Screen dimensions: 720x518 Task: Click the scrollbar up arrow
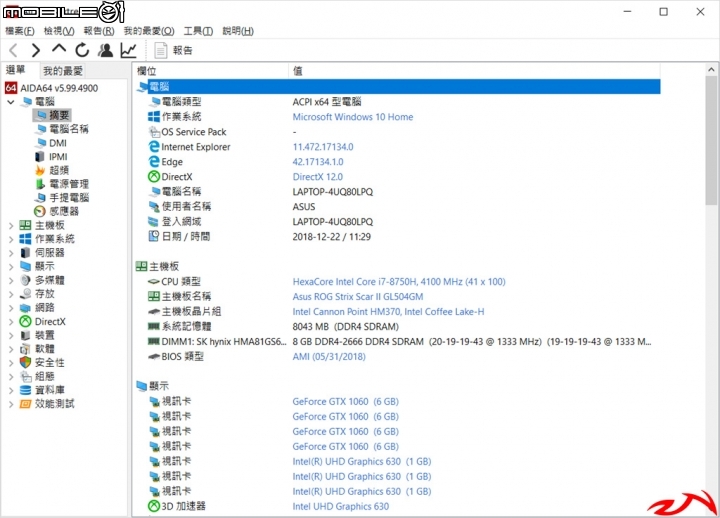[711, 70]
